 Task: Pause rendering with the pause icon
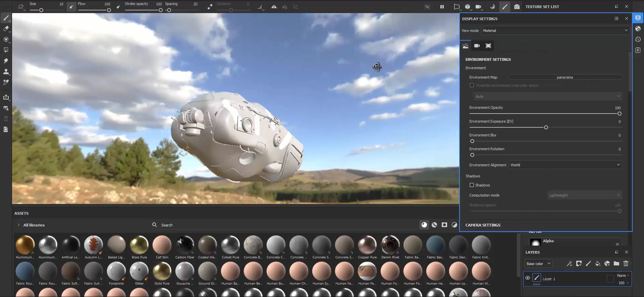pyautogui.click(x=442, y=7)
